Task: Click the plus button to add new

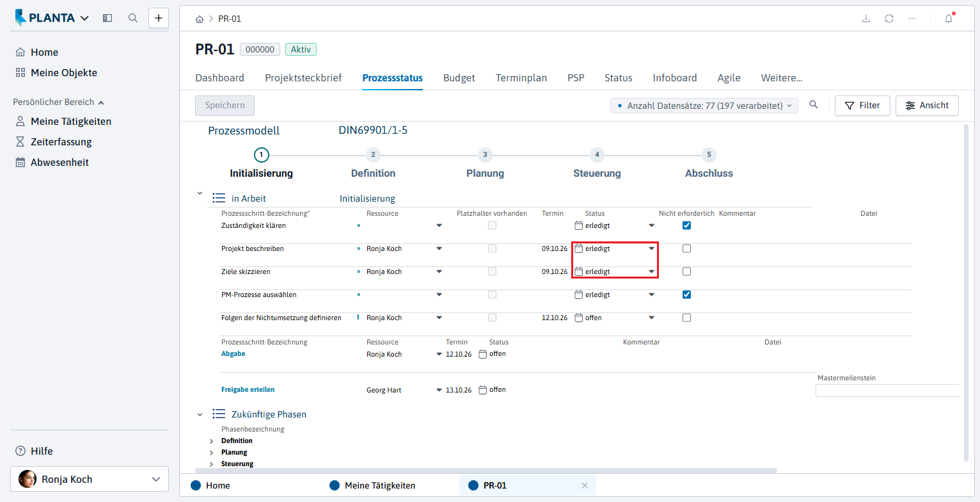Action: 159,18
